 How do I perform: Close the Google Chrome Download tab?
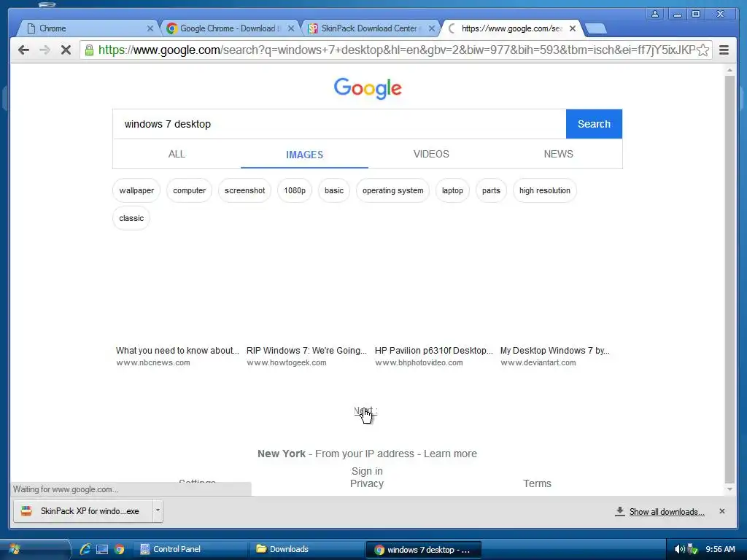(x=291, y=28)
